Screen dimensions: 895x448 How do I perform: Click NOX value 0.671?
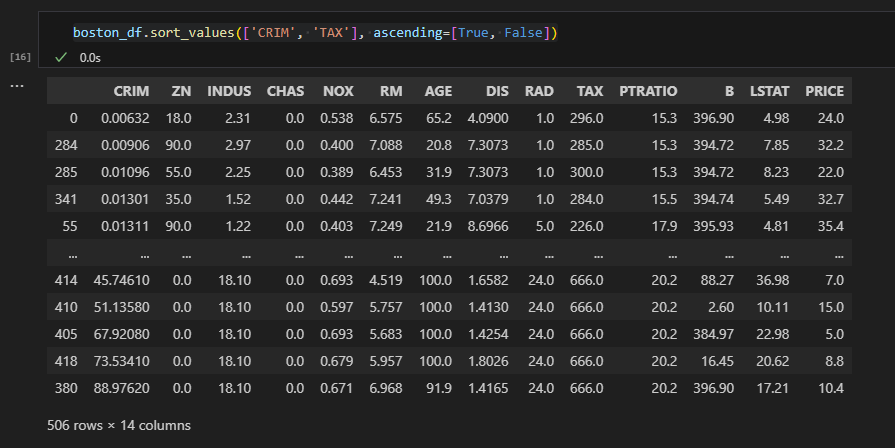coord(337,389)
